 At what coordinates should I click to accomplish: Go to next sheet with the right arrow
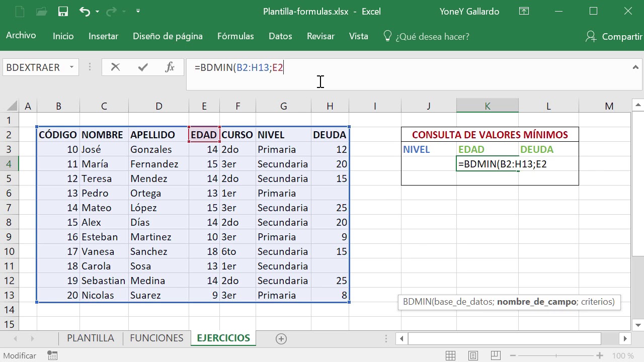click(x=33, y=339)
